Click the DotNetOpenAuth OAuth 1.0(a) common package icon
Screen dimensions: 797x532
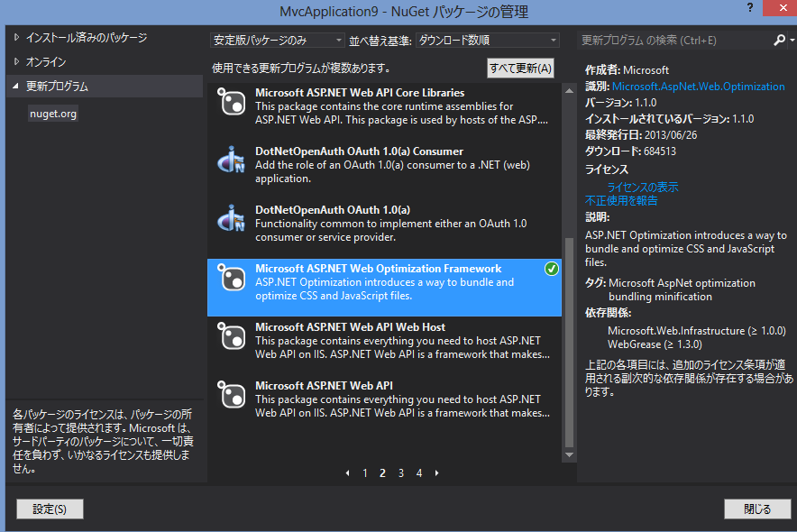pyautogui.click(x=232, y=218)
